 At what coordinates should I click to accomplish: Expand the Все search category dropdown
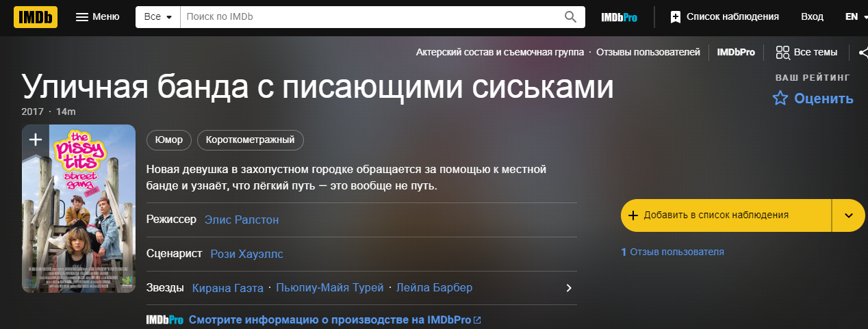158,16
